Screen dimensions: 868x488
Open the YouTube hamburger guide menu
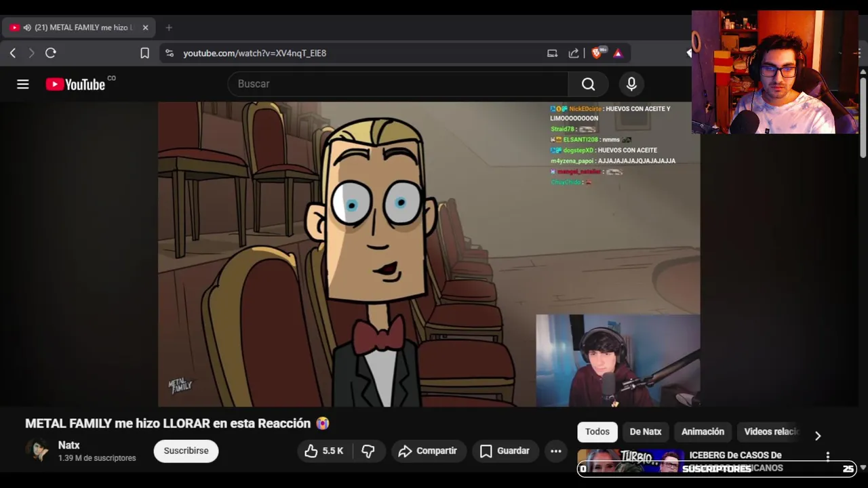(x=23, y=84)
